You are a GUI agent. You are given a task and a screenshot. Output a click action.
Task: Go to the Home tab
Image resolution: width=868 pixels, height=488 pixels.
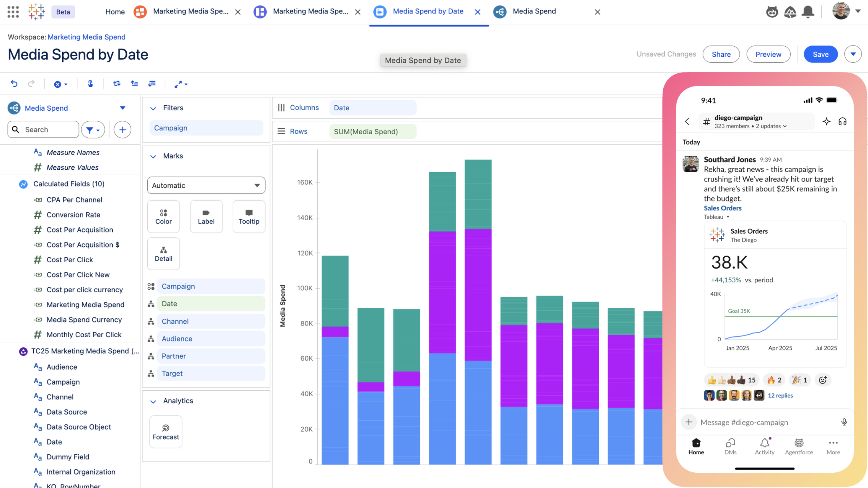point(115,12)
